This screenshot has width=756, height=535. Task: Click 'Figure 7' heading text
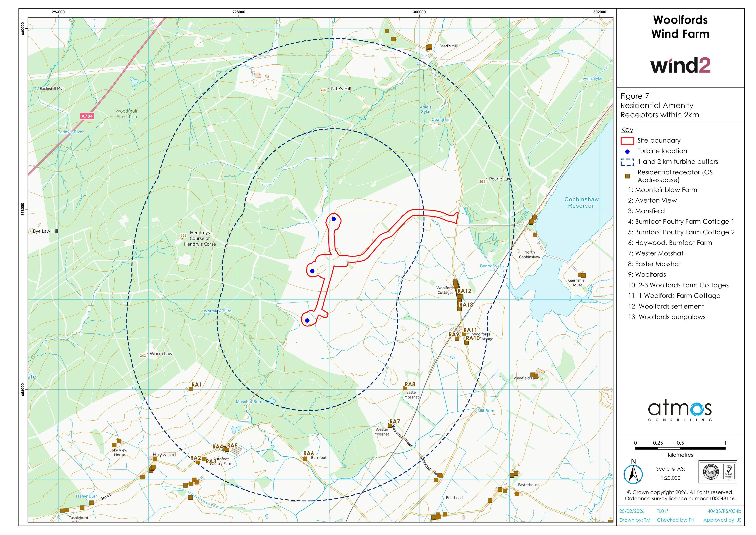pos(634,96)
